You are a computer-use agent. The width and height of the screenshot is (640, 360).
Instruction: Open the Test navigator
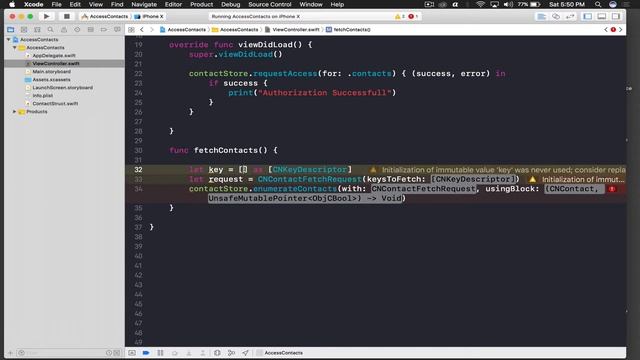tap(77, 30)
